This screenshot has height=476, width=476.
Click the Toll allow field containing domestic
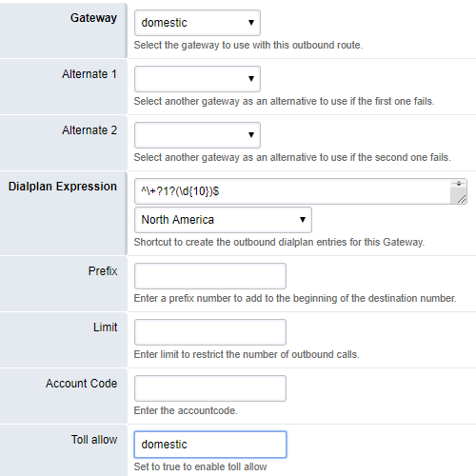click(x=210, y=445)
